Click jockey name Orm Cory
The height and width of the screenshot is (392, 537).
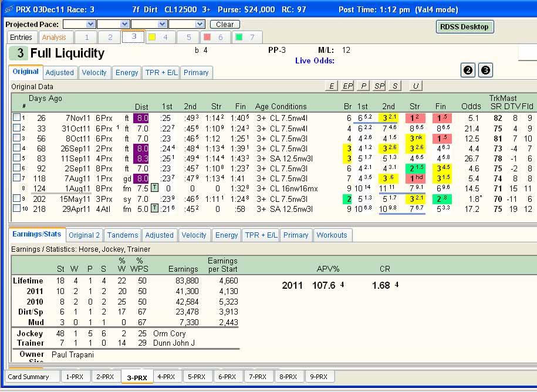click(x=170, y=333)
